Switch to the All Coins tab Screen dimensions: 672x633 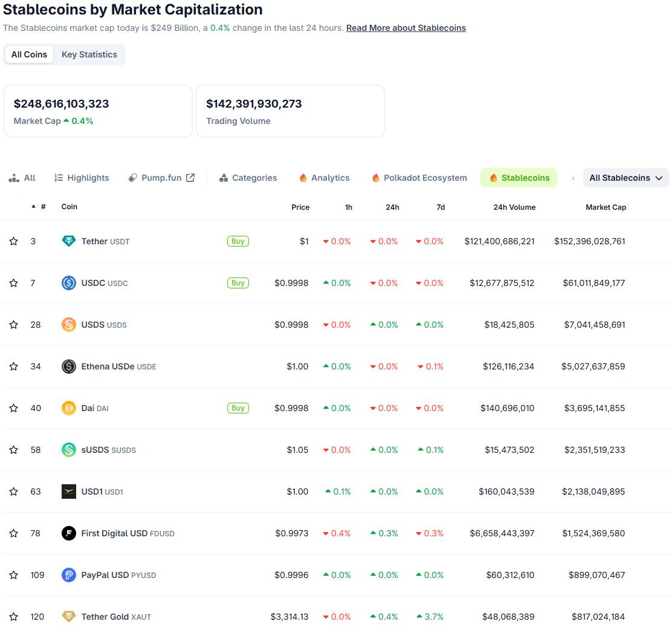tap(29, 54)
